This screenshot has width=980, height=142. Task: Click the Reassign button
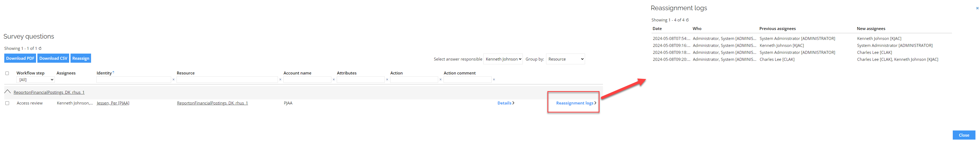point(81,58)
